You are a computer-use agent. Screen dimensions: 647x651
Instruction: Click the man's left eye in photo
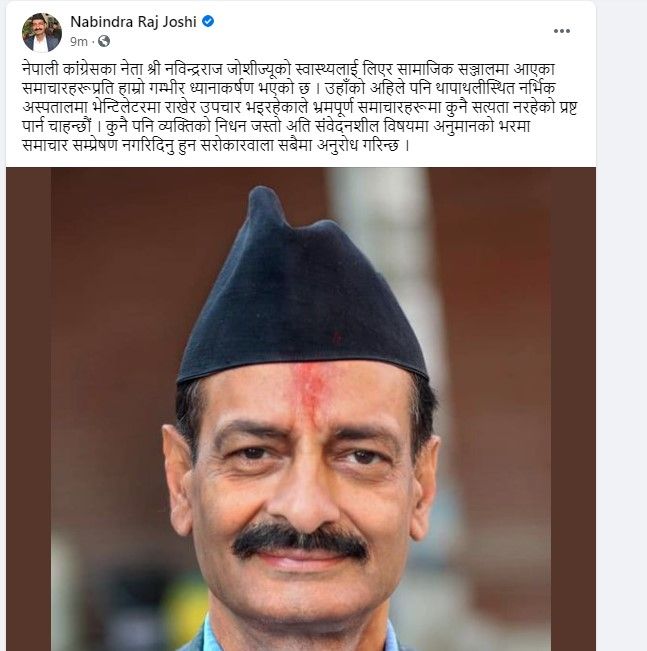tap(360, 457)
